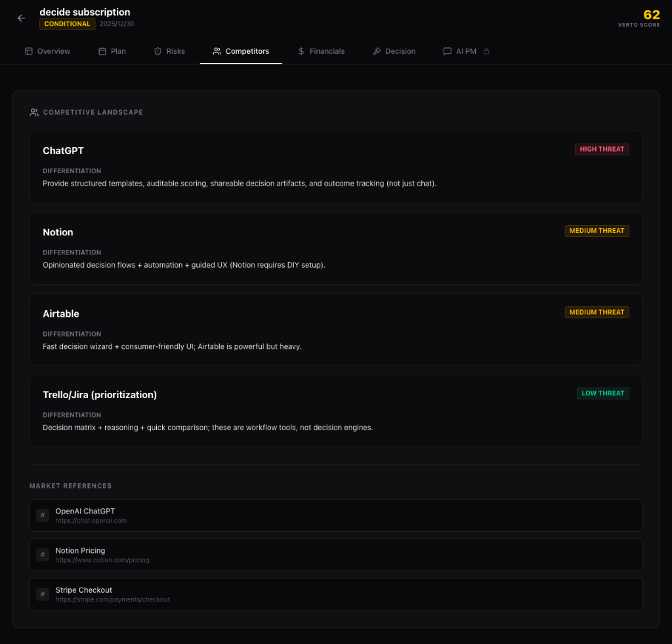Click the Financials tab dollar icon
Viewport: 672px width, 644px height.
pyautogui.click(x=301, y=51)
